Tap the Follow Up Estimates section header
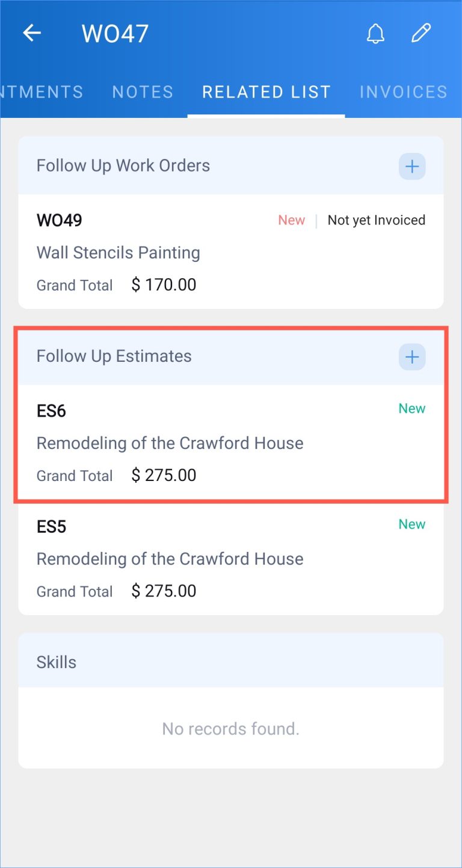 point(114,356)
